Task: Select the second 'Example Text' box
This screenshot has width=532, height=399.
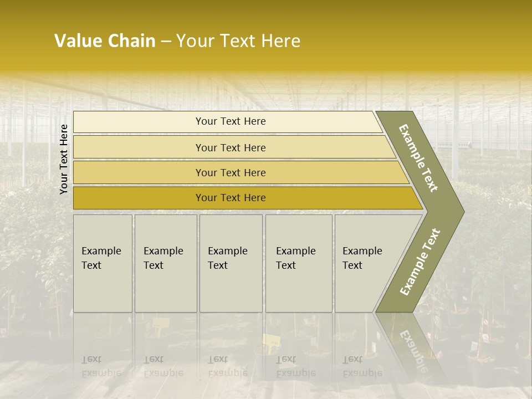Action: coord(166,263)
